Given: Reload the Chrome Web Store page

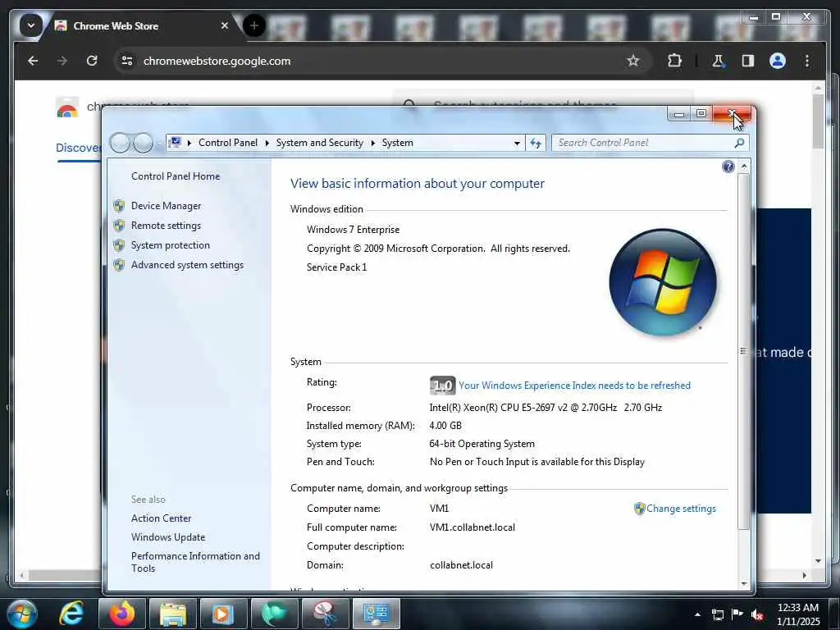Looking at the screenshot, I should pos(92,61).
